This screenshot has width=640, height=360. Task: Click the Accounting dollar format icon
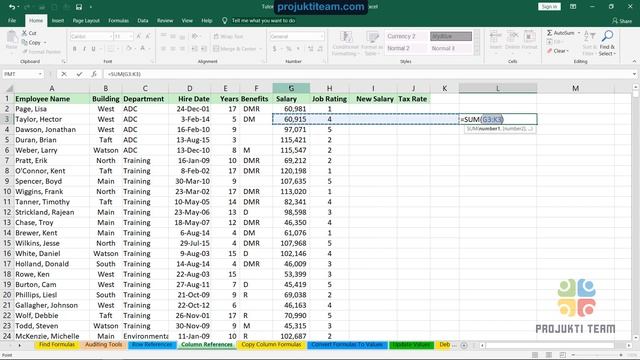275,49
